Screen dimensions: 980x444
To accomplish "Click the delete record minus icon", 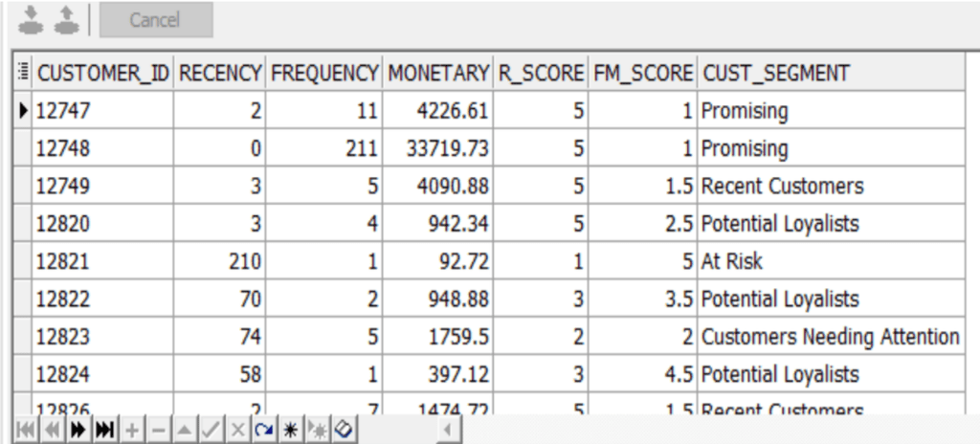I will (x=158, y=430).
